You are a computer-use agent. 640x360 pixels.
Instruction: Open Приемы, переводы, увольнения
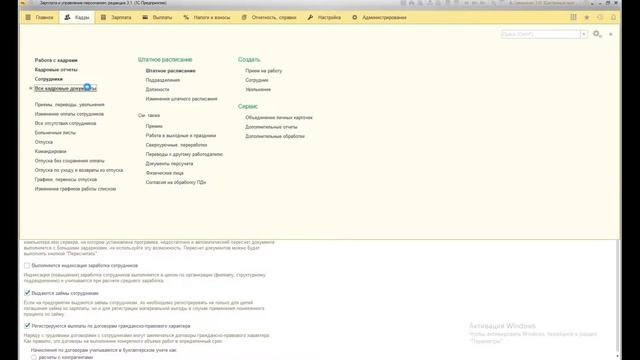click(x=69, y=104)
